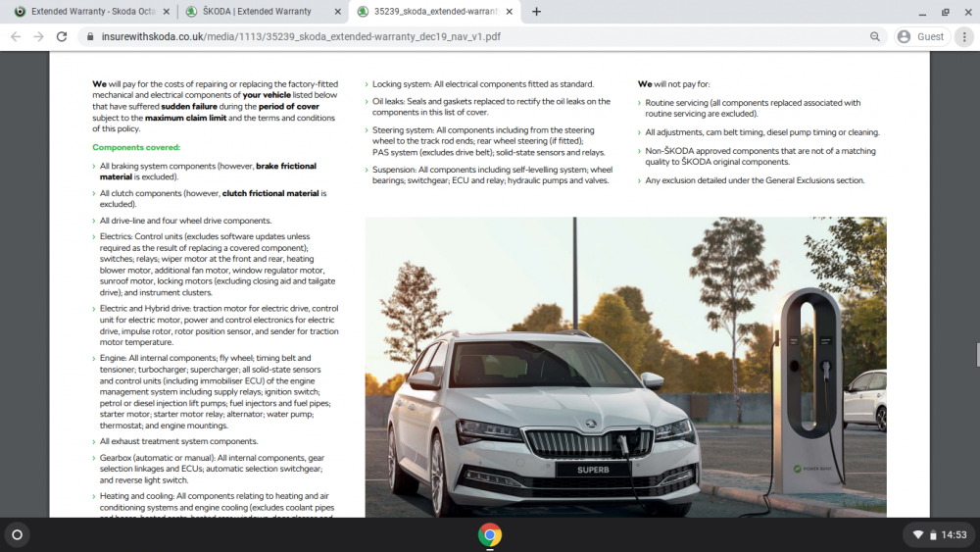This screenshot has width=980, height=552.
Task: Select 'All clutch components' bullet text
Action: [213, 199]
